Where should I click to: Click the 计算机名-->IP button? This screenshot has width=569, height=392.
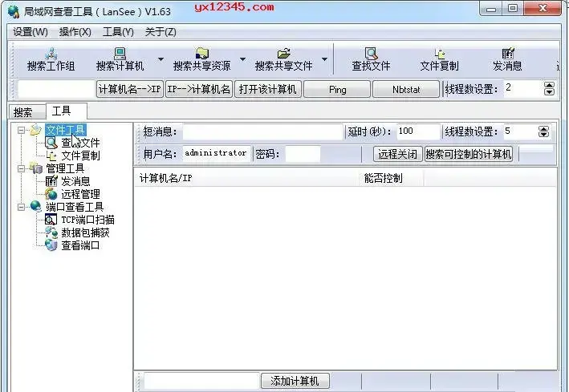[x=129, y=89]
